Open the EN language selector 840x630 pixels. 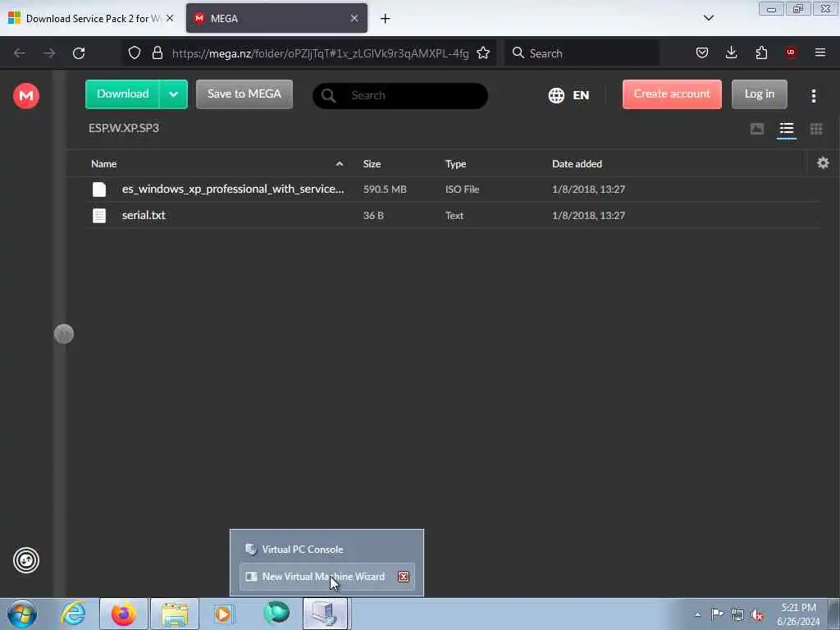click(569, 95)
